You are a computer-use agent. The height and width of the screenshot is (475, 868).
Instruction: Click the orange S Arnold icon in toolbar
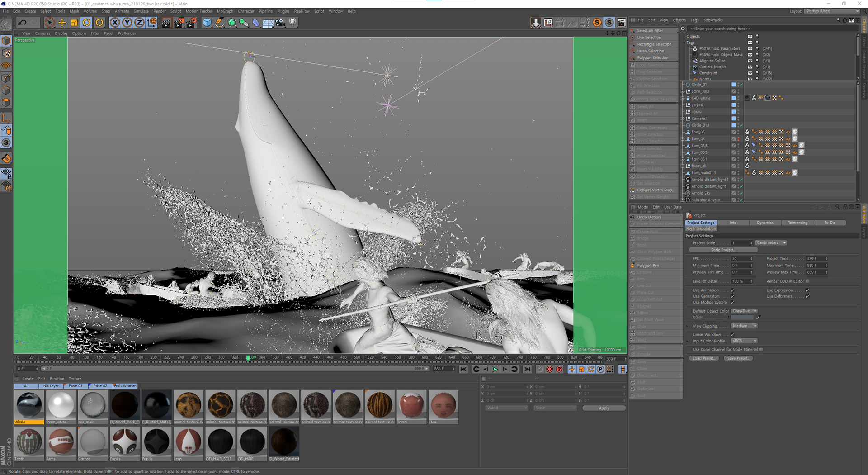click(597, 23)
